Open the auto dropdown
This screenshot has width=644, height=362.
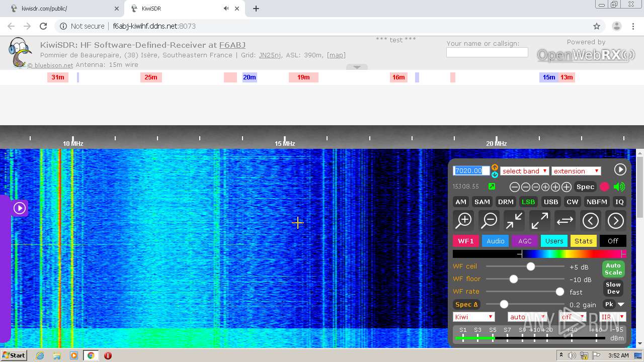pyautogui.click(x=527, y=317)
